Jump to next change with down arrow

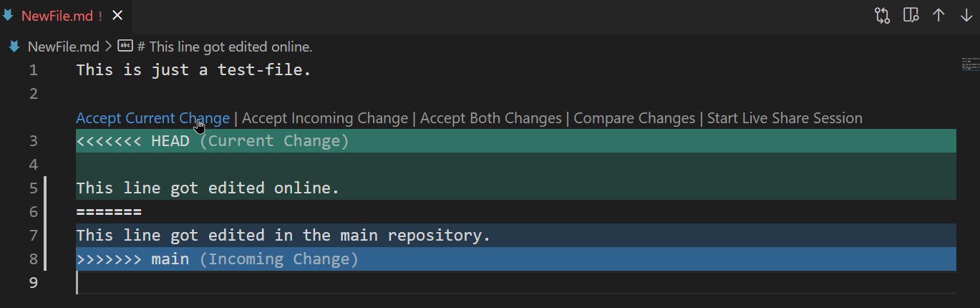coord(966,16)
